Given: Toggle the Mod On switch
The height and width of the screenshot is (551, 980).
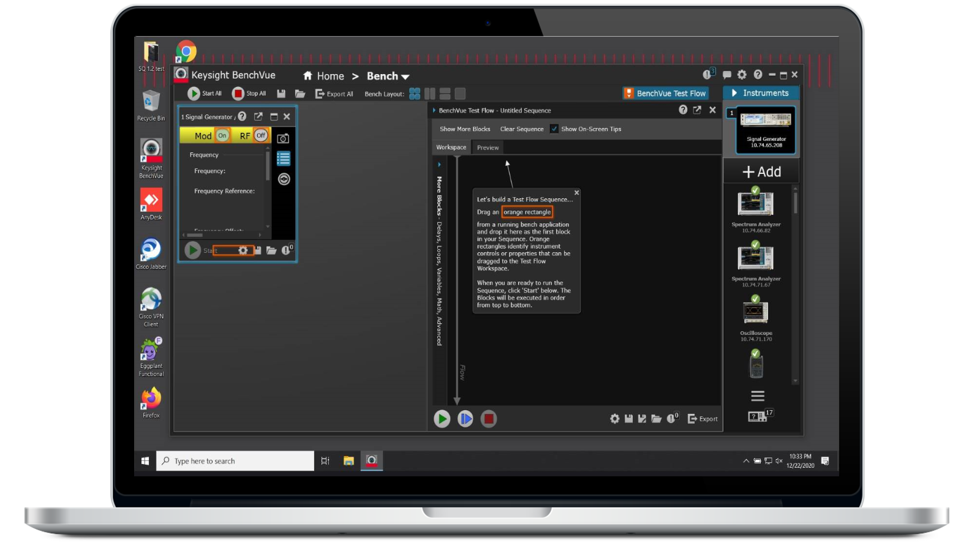Looking at the screenshot, I should (x=222, y=135).
